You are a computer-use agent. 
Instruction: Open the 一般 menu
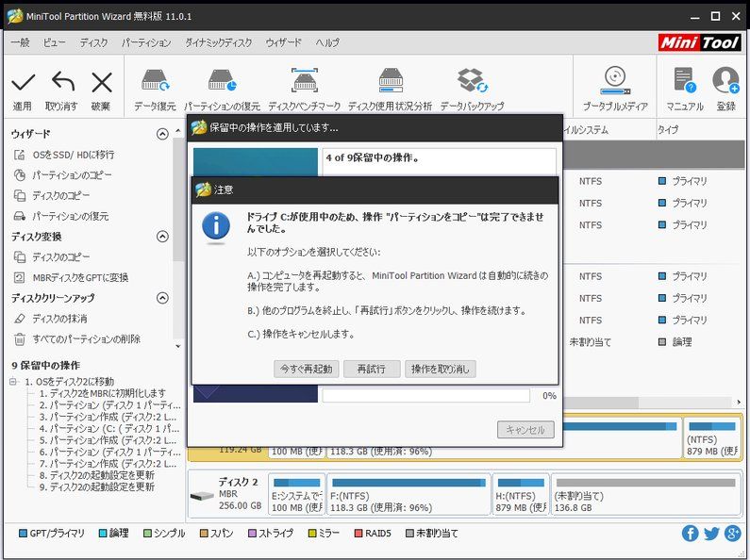(20, 42)
